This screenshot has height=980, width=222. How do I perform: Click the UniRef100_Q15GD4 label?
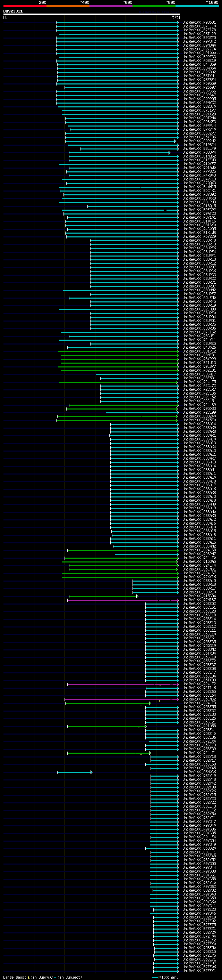tap(199, 597)
